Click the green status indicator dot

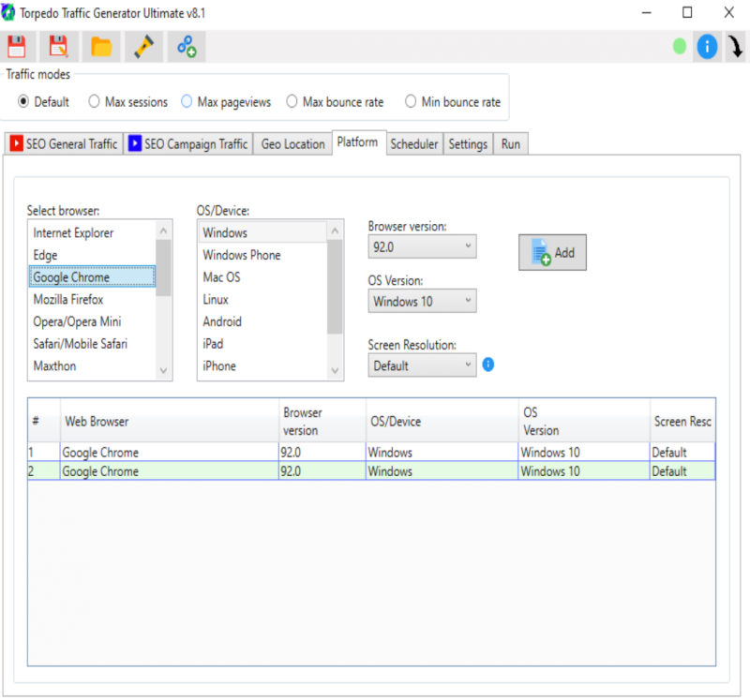click(680, 46)
